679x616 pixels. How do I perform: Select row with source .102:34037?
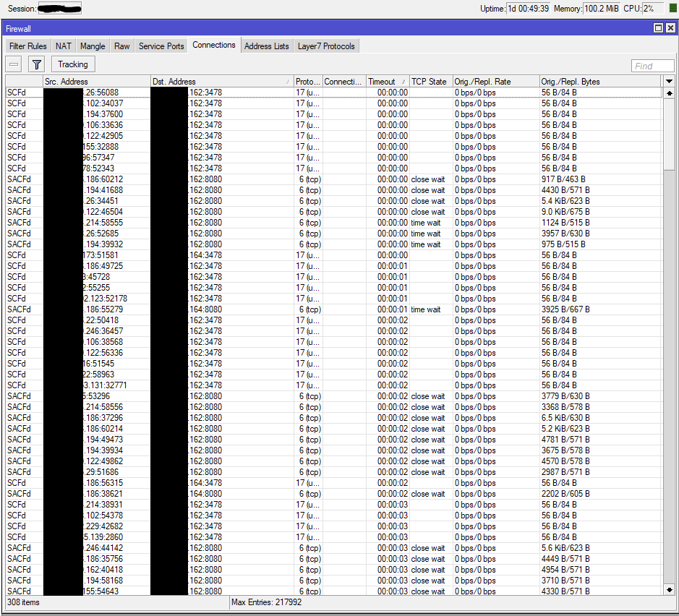point(333,103)
